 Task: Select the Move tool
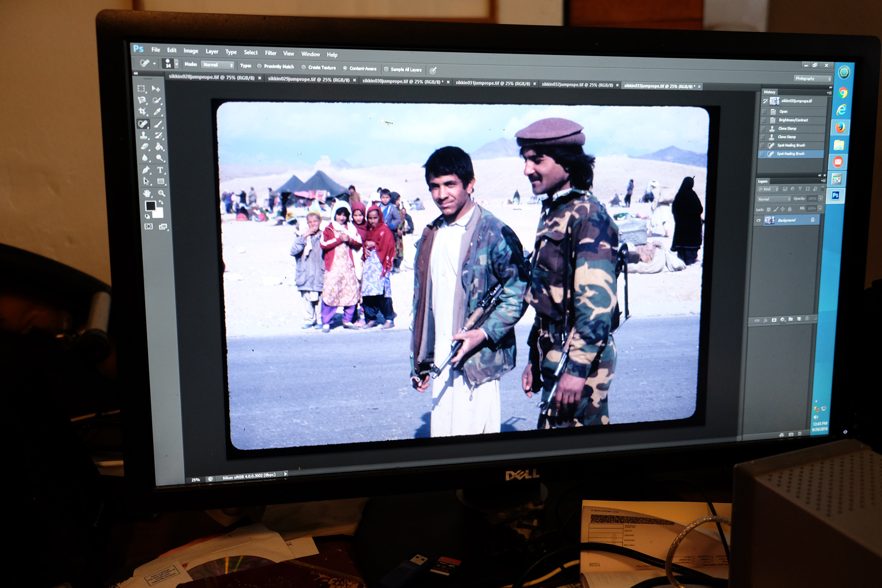point(156,89)
